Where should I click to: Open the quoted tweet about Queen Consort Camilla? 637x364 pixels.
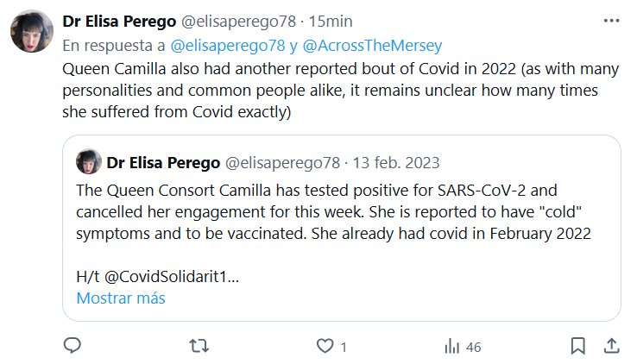point(341,211)
